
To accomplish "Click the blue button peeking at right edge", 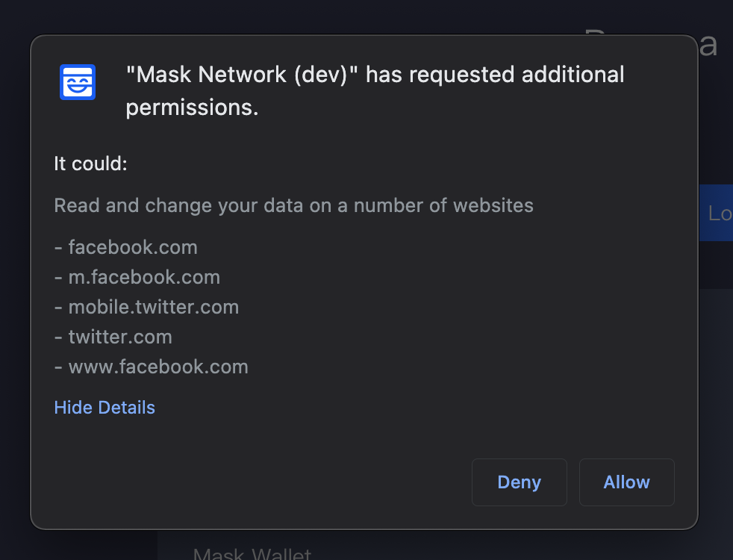I will coord(722,213).
